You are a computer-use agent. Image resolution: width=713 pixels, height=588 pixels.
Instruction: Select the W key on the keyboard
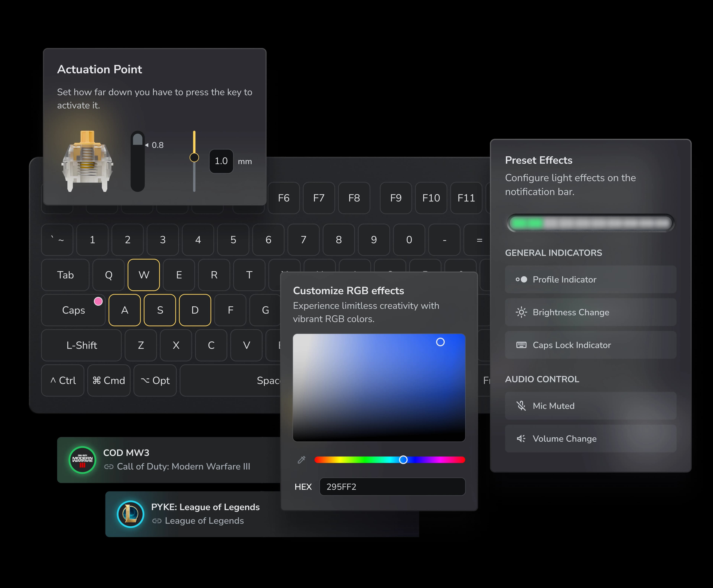pos(144,275)
